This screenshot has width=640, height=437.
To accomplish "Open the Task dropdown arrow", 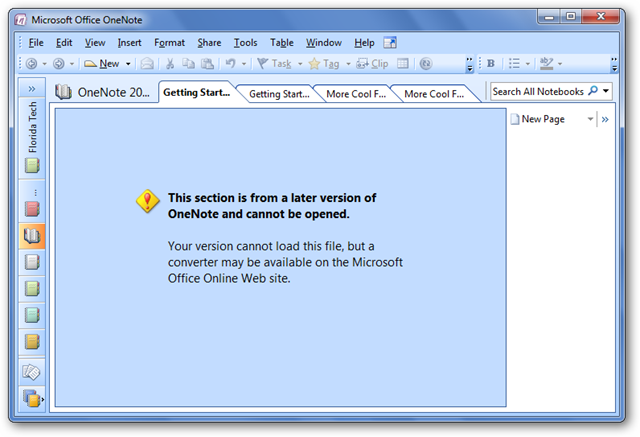I will [x=300, y=64].
